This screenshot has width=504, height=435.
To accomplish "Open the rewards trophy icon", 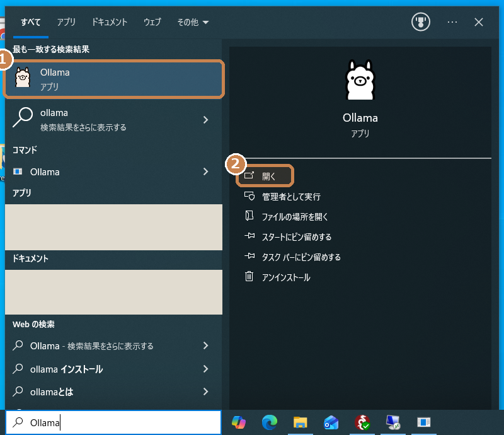I will [x=420, y=22].
